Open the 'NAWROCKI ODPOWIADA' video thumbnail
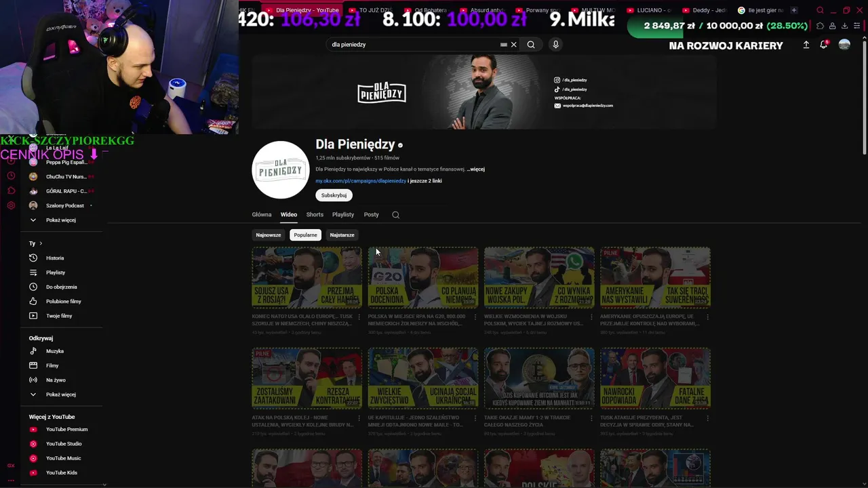 coord(655,379)
